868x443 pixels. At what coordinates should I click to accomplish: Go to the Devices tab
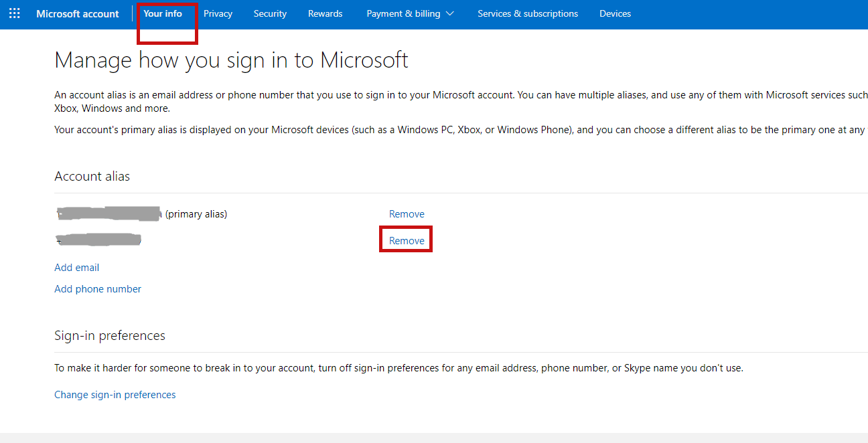tap(615, 13)
